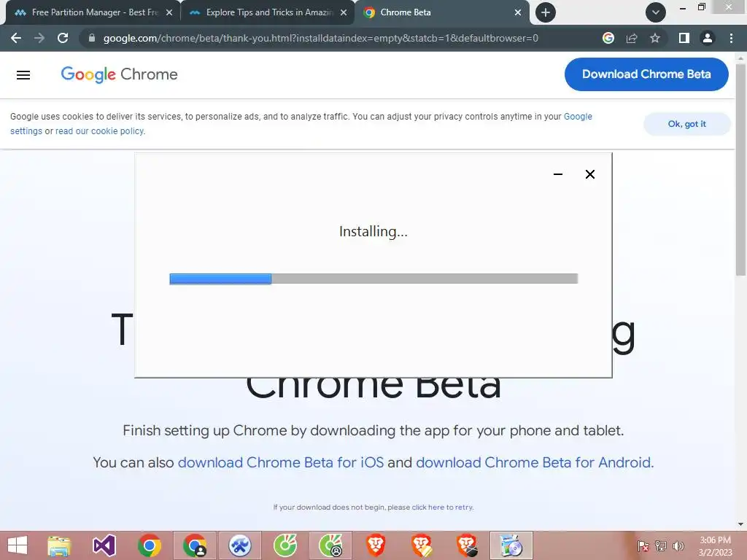The image size is (747, 560).
Task: Close the Chrome Beta tab
Action: coord(518,12)
